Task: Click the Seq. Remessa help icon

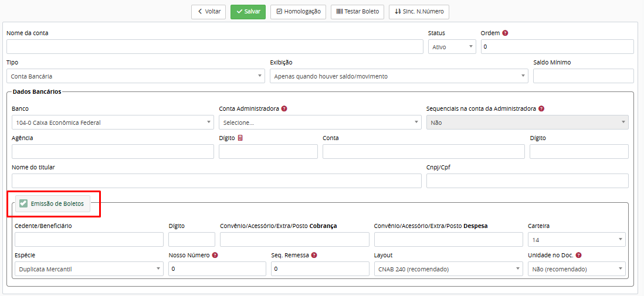Action: coord(314,255)
